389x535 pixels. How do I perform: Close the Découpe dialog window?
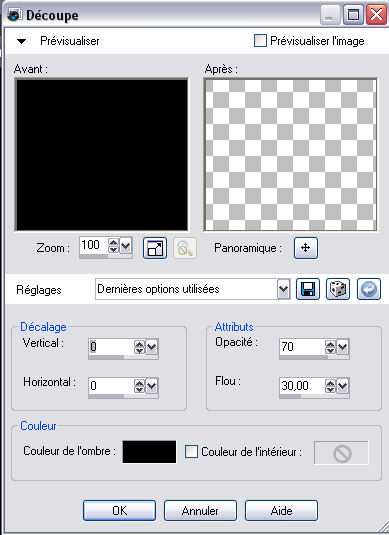click(x=376, y=15)
